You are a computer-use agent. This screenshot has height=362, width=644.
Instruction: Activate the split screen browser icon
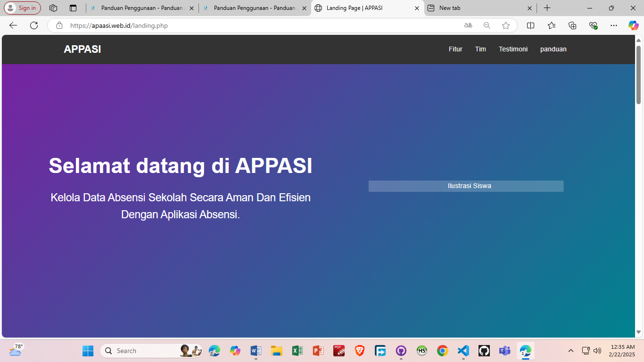point(530,25)
